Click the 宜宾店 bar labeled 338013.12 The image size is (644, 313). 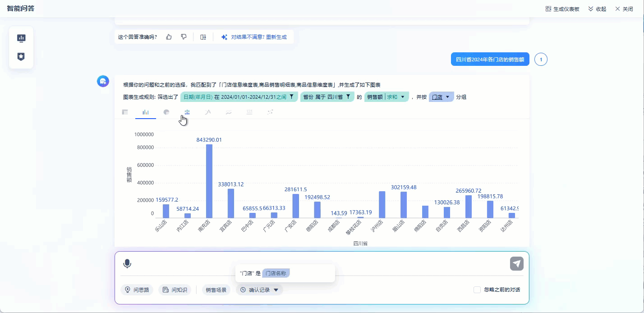(x=231, y=203)
